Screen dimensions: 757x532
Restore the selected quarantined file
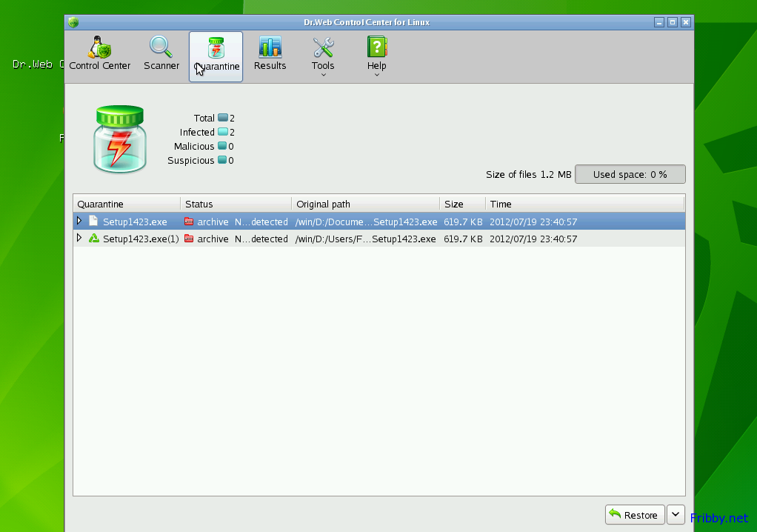tap(635, 515)
